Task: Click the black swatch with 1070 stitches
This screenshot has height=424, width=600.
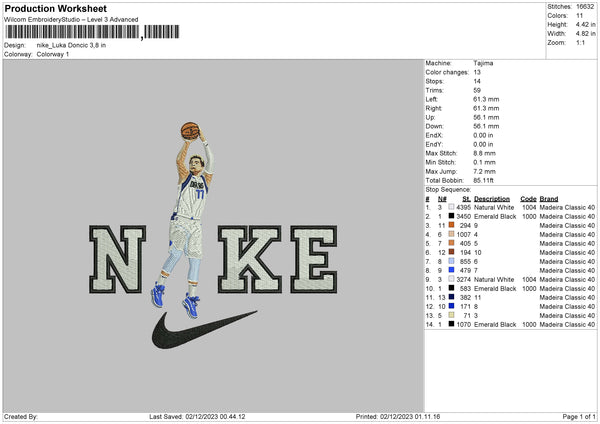Action: coord(452,324)
